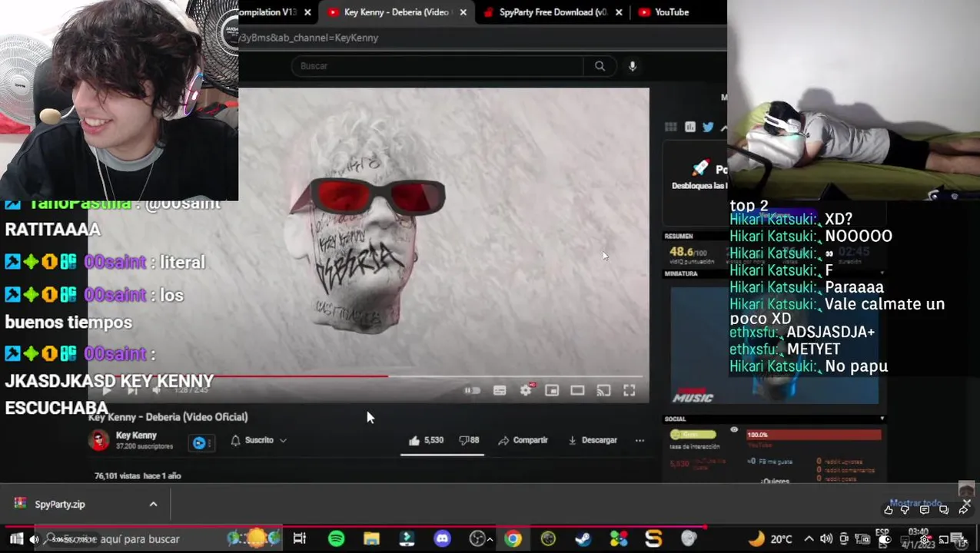Click the Twitter bird icon in vidIQ panel
This screenshot has height=553, width=980.
708,127
